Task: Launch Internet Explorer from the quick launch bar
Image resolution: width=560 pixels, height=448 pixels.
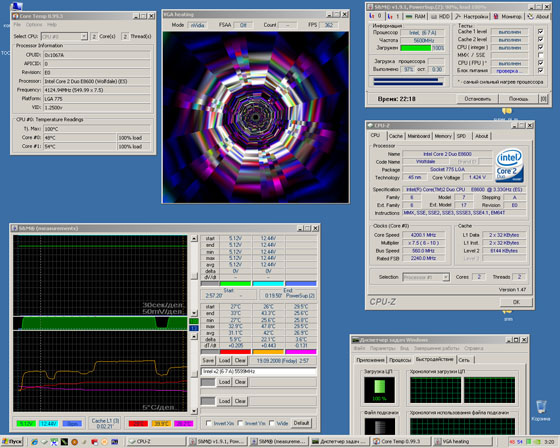Action: pos(34,442)
